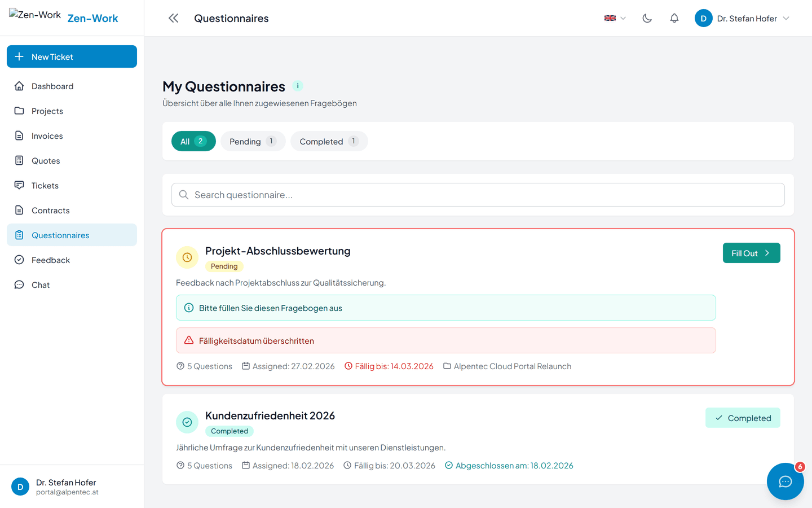Click the plus icon in New Ticket

pos(19,56)
